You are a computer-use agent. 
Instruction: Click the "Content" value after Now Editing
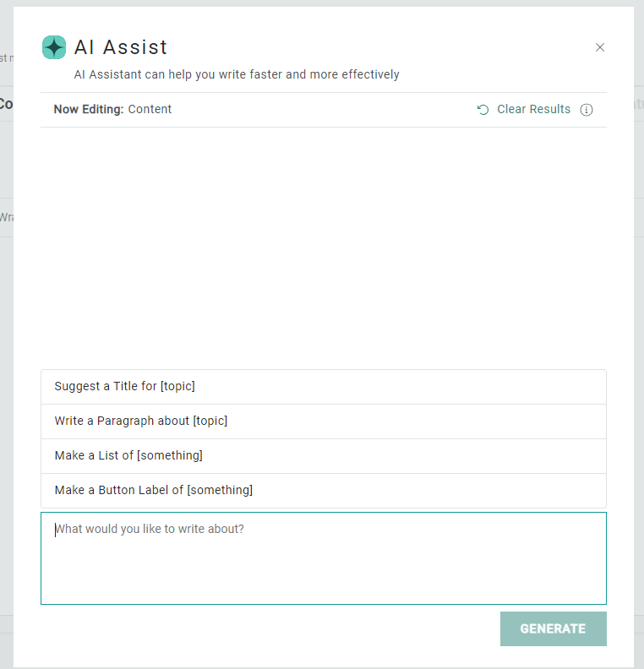(150, 110)
